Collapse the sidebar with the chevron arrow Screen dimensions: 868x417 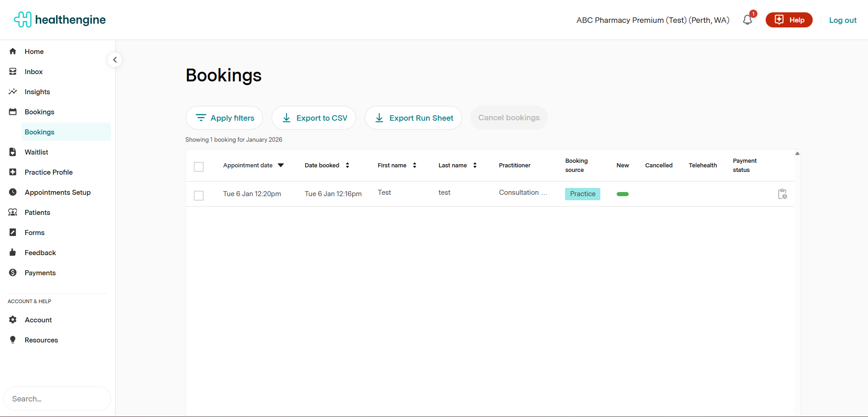tap(115, 60)
